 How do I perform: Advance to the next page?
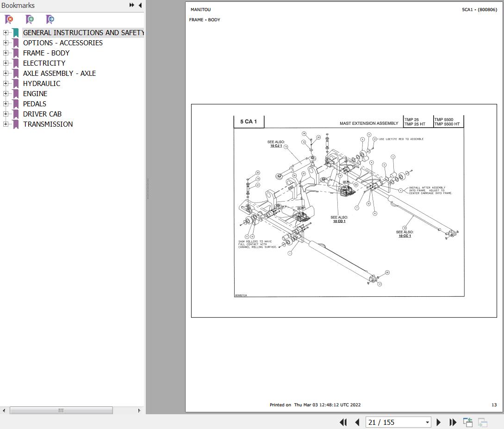click(x=439, y=422)
